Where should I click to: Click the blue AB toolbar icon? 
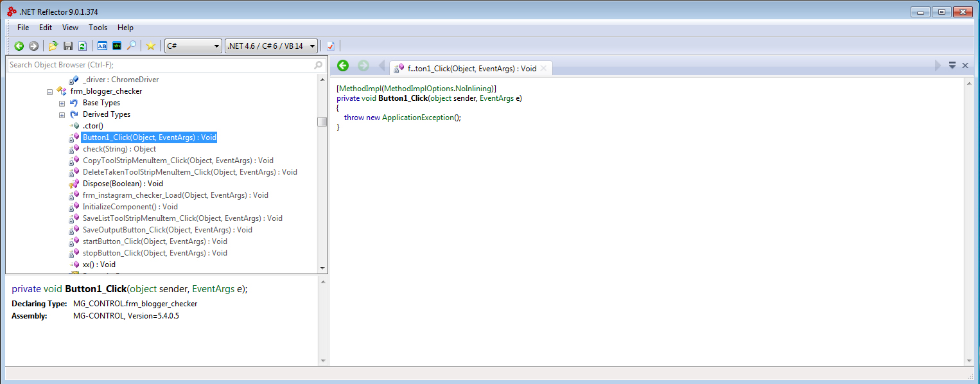coord(102,46)
